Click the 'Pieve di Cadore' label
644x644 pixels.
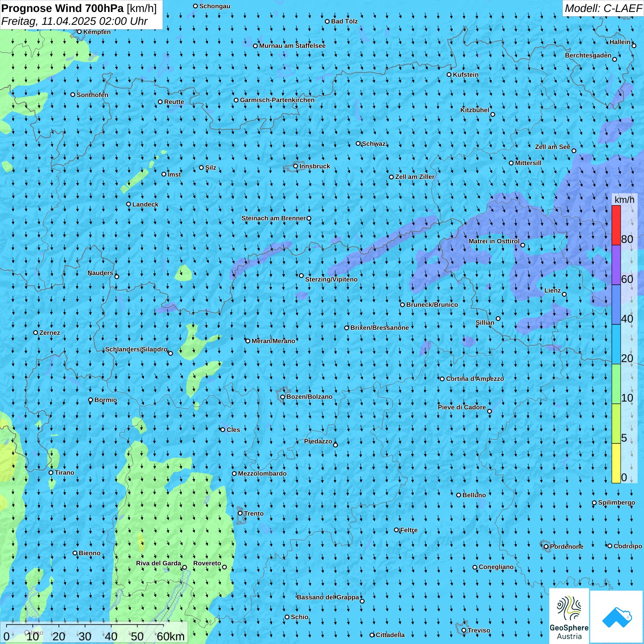click(x=462, y=407)
